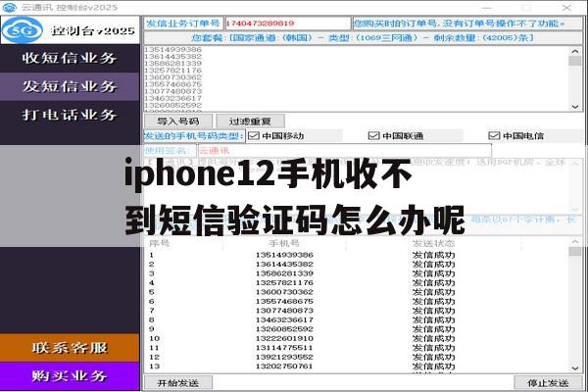Click the results table scrollbar thumb
This screenshot has height=392, width=588.
click(575, 251)
